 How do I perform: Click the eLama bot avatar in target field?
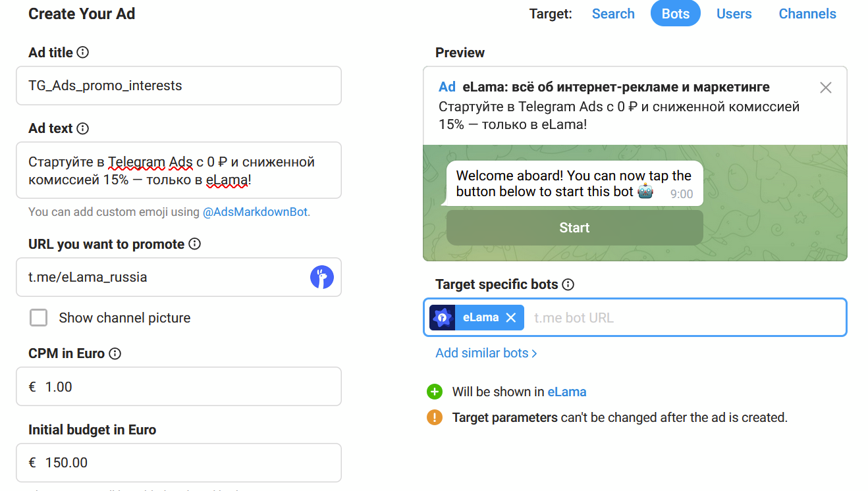443,317
